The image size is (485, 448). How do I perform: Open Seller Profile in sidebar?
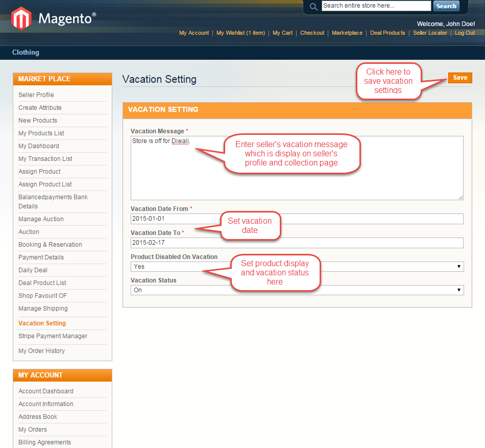[x=36, y=95]
